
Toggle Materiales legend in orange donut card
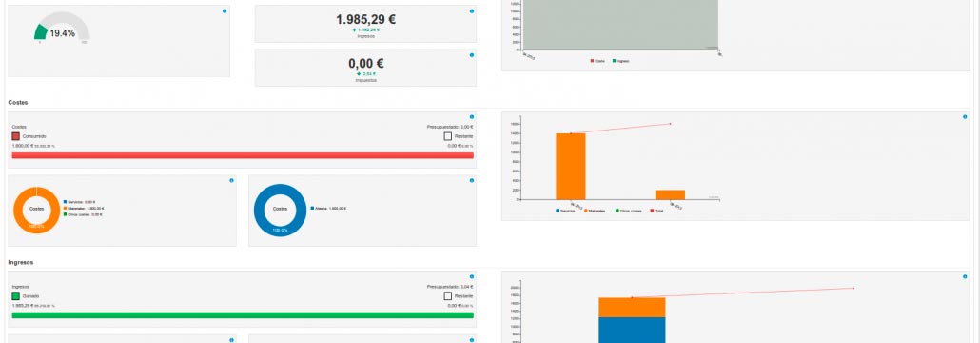pos(84,208)
